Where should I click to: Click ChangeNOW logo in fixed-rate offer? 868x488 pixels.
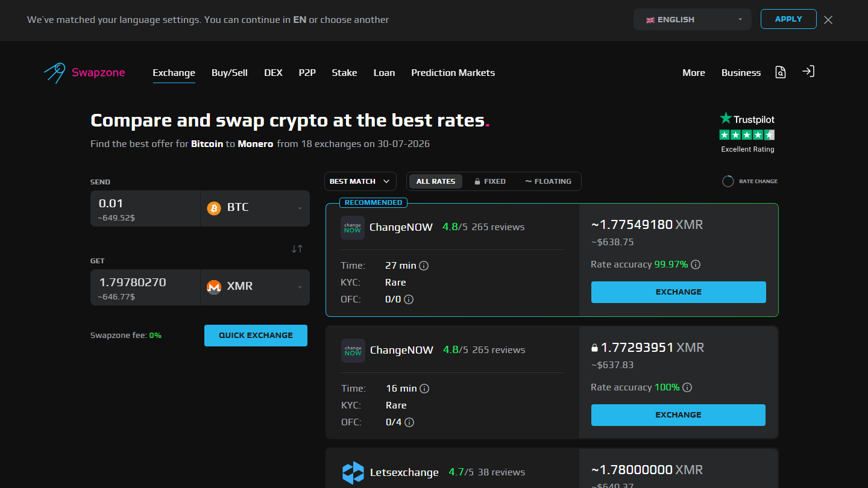point(353,351)
